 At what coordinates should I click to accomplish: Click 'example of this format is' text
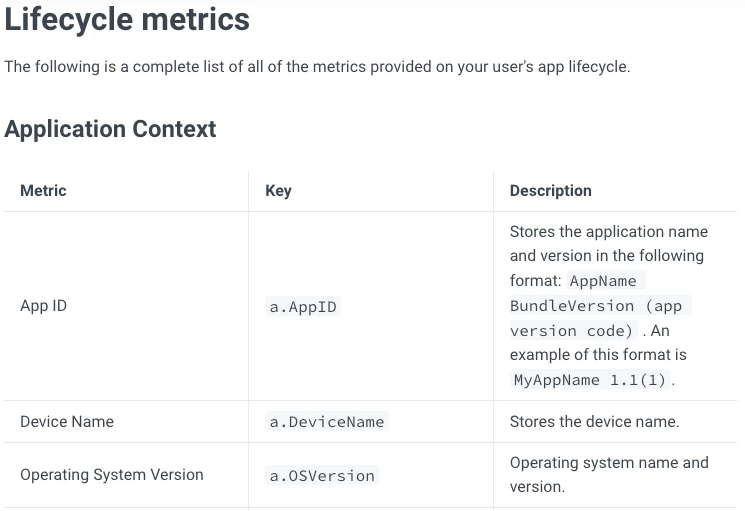coord(598,355)
